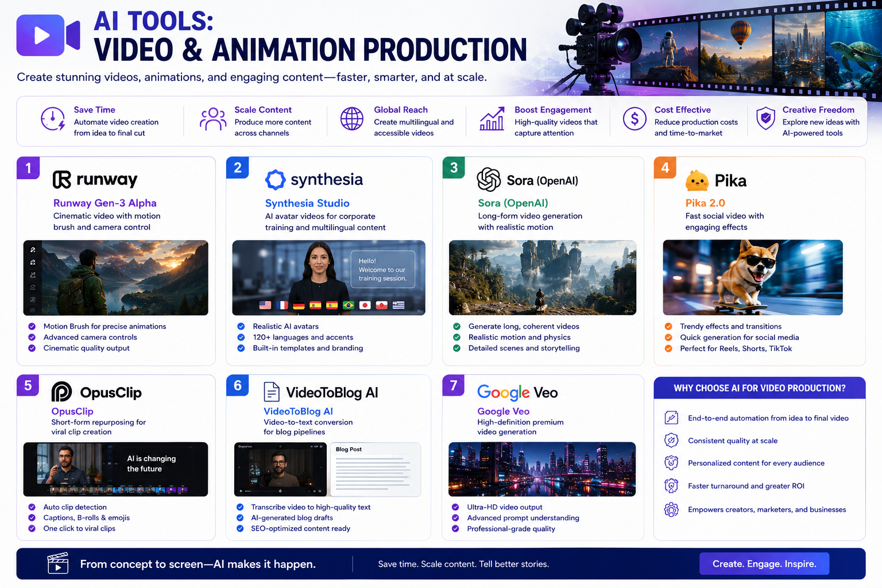Viewport: 882px width, 588px height.
Task: Click the Blog Post preview panel
Action: coord(376,469)
